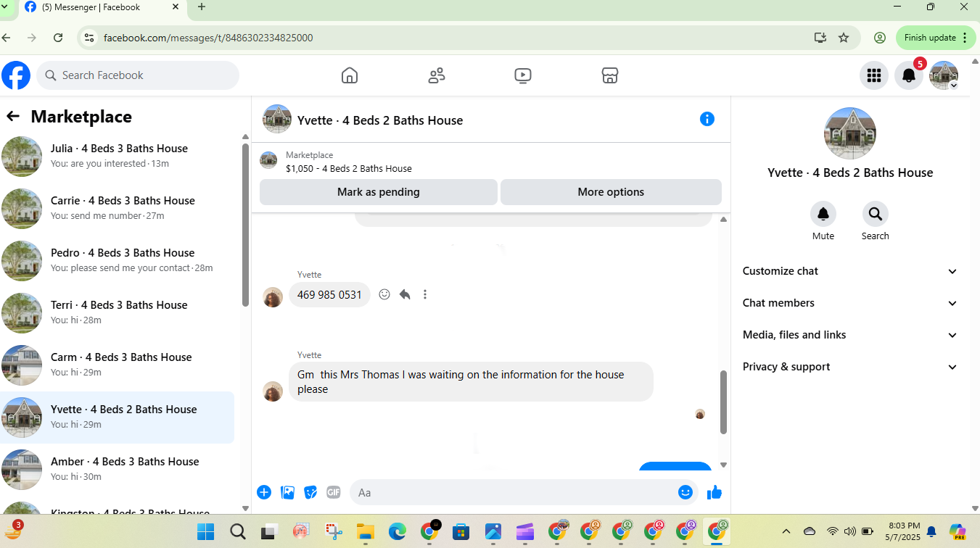Open more options for phone number message
Image resolution: width=980 pixels, height=548 pixels.
point(425,294)
